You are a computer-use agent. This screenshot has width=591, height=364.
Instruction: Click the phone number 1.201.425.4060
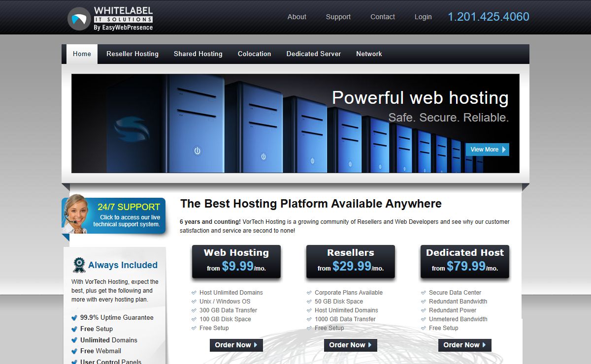489,17
